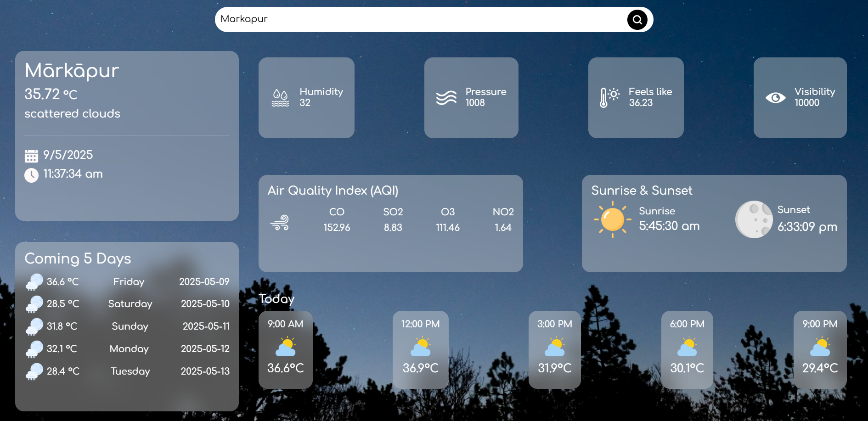The height and width of the screenshot is (421, 868).
Task: Click the pressure wind waves icon
Action: pos(446,97)
